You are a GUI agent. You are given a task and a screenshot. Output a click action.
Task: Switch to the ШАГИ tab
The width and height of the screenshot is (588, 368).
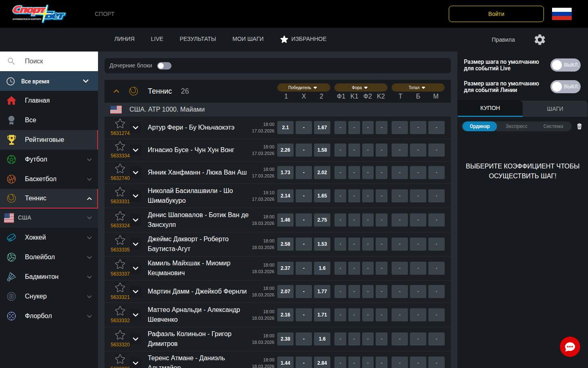click(555, 109)
